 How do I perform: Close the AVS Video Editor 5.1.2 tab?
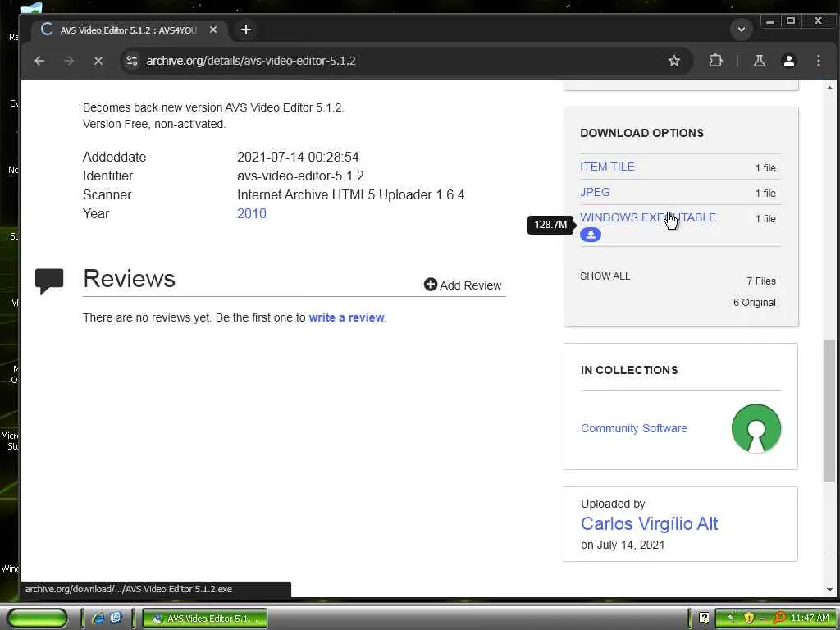[213, 30]
